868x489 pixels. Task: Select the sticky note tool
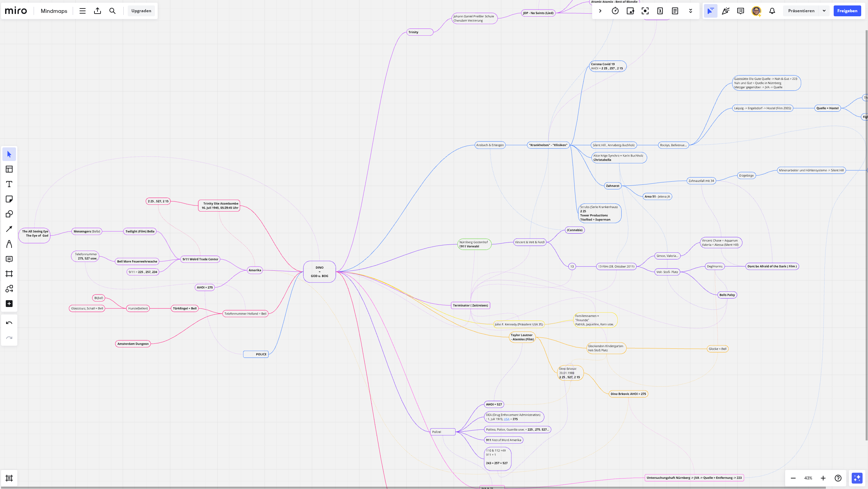pyautogui.click(x=9, y=199)
